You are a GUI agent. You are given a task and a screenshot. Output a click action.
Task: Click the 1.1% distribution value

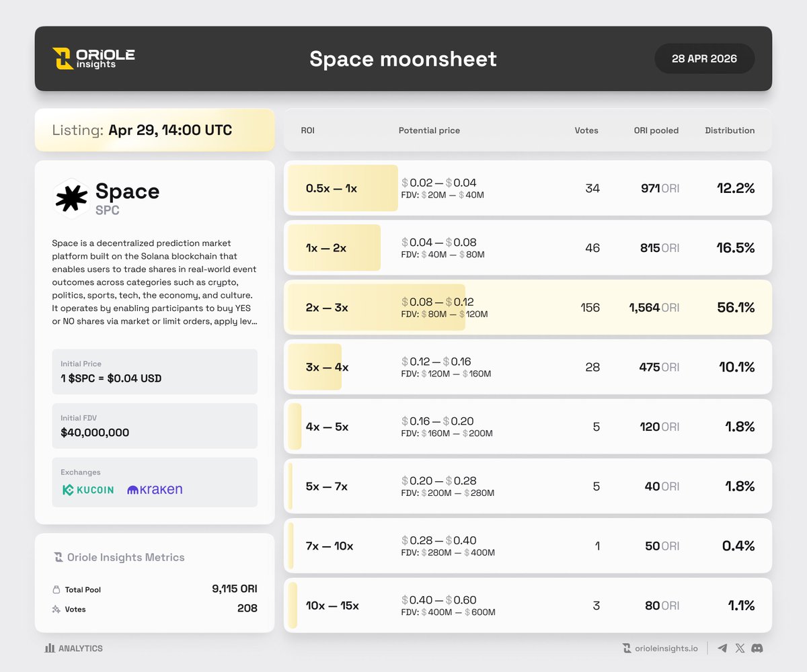coord(740,605)
